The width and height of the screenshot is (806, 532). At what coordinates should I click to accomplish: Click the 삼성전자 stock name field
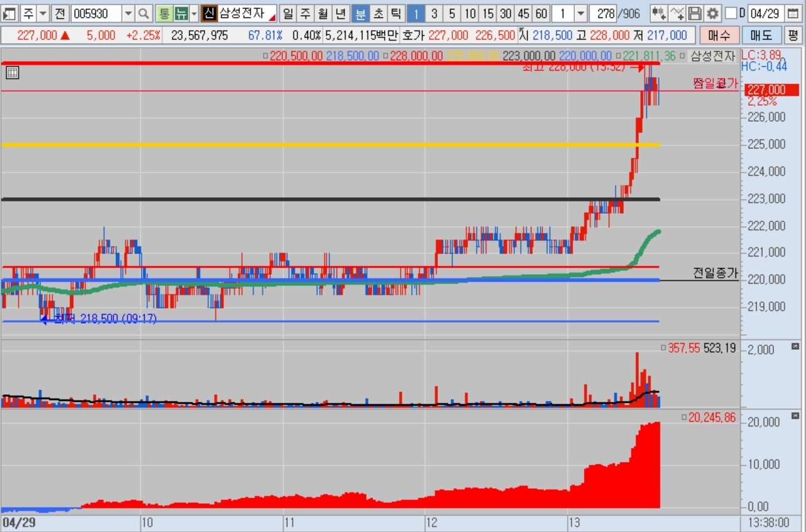247,13
